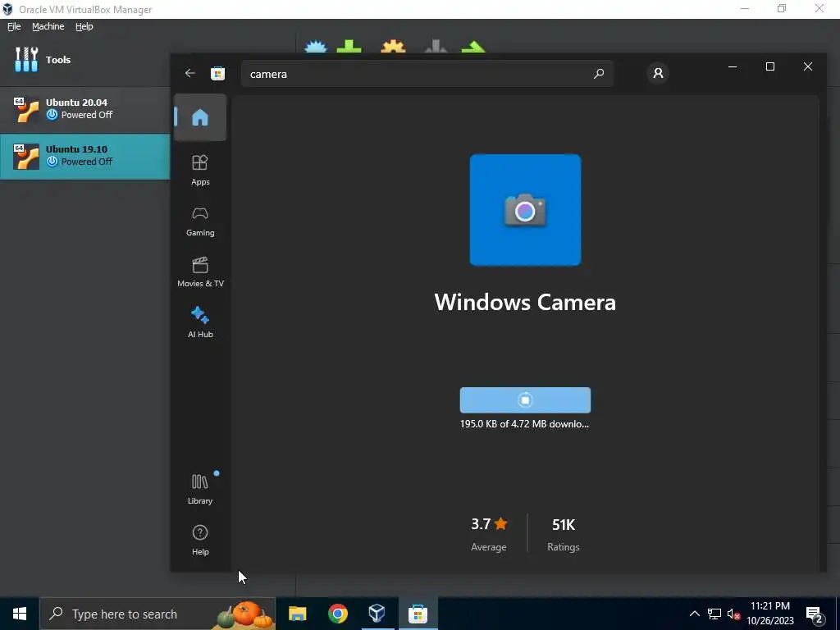This screenshot has height=630, width=840.
Task: Click VirtualBox Discard gray arrow icon
Action: 436,46
